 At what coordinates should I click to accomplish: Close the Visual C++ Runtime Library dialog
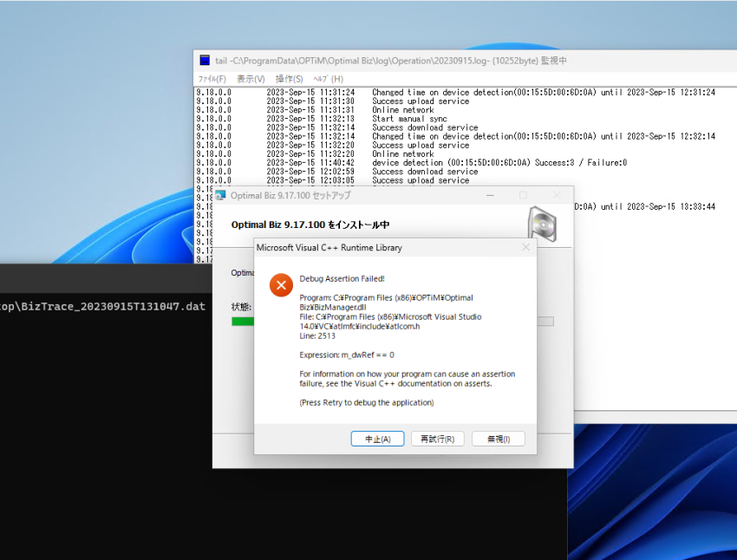[x=525, y=247]
